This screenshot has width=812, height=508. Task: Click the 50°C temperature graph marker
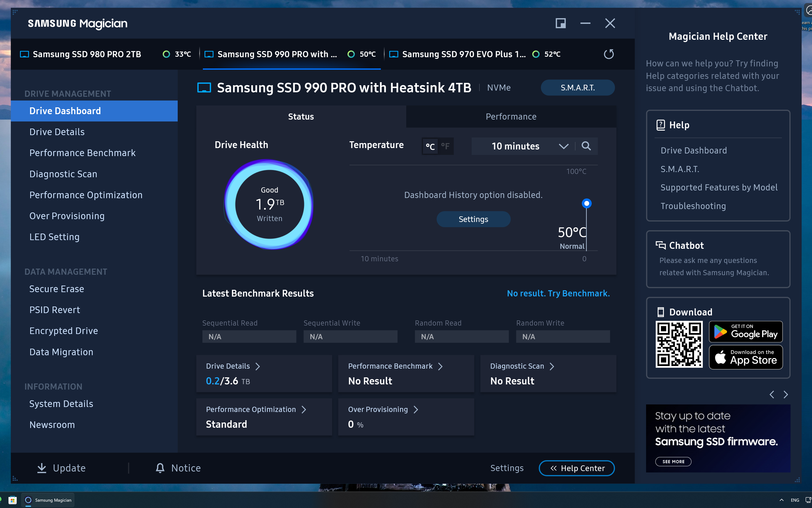pyautogui.click(x=586, y=203)
